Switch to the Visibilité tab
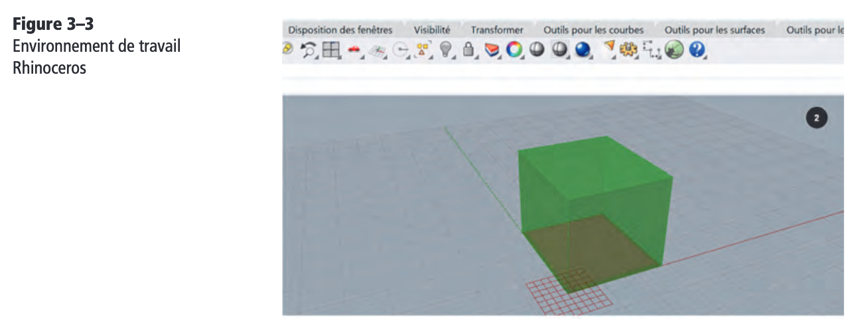The height and width of the screenshot is (332, 868). (x=431, y=30)
